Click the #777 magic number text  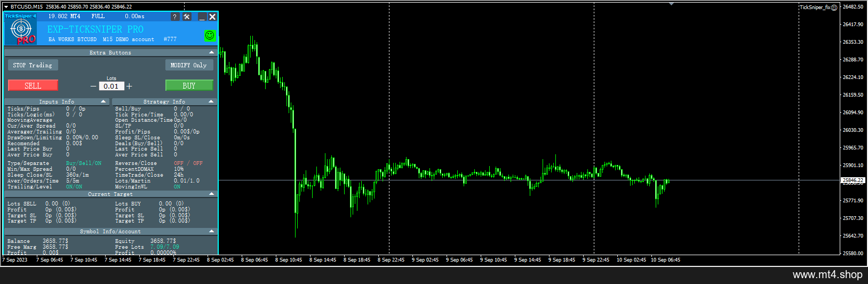[170, 40]
